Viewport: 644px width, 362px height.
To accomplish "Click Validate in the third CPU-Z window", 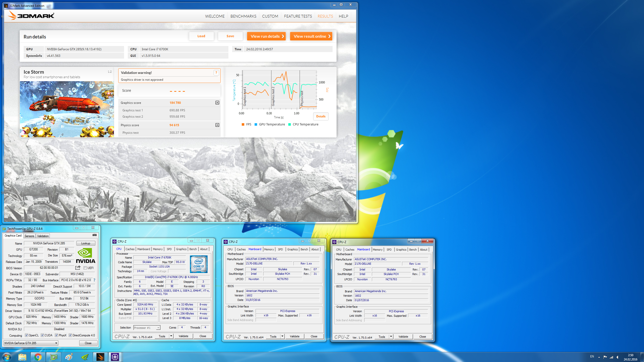I will pyautogui.click(x=403, y=337).
